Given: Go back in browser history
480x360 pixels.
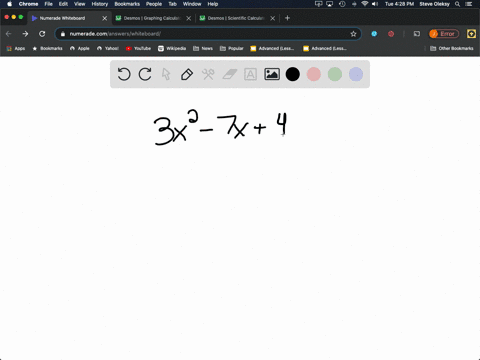Looking at the screenshot, I should tap(9, 34).
